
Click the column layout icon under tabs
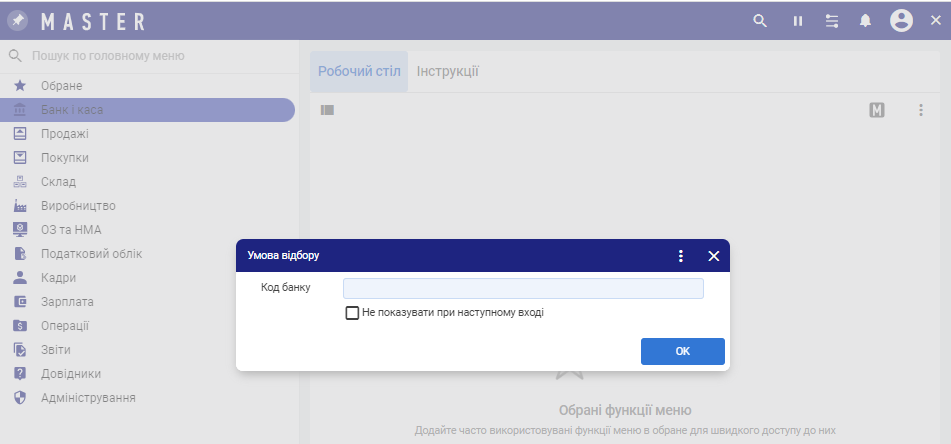(x=327, y=110)
